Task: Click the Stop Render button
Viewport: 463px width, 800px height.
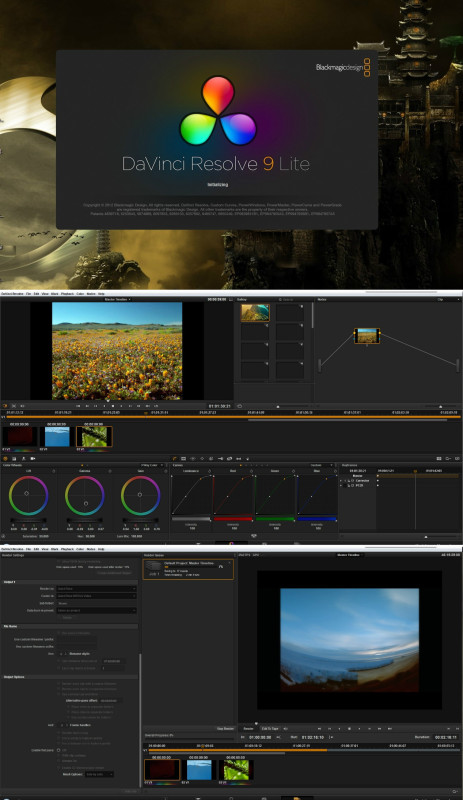Action: [225, 729]
